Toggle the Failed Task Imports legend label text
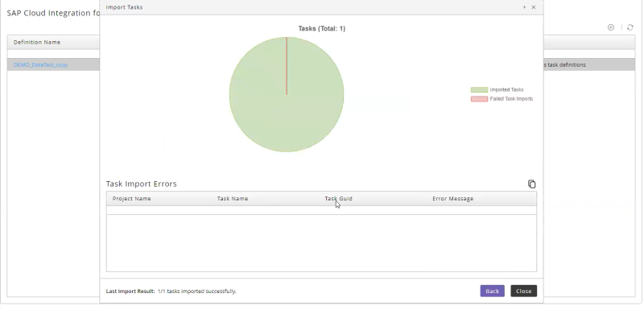 [x=511, y=99]
